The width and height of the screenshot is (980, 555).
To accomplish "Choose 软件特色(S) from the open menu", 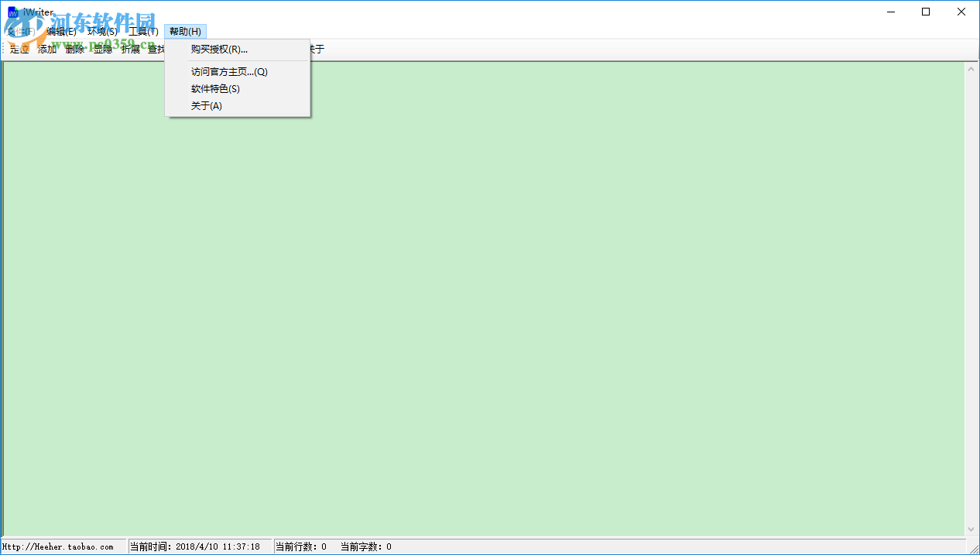I will [x=215, y=88].
